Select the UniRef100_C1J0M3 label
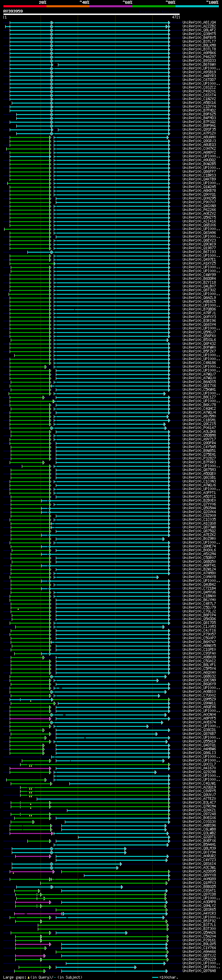This screenshot has width=222, height=980. (199, 626)
